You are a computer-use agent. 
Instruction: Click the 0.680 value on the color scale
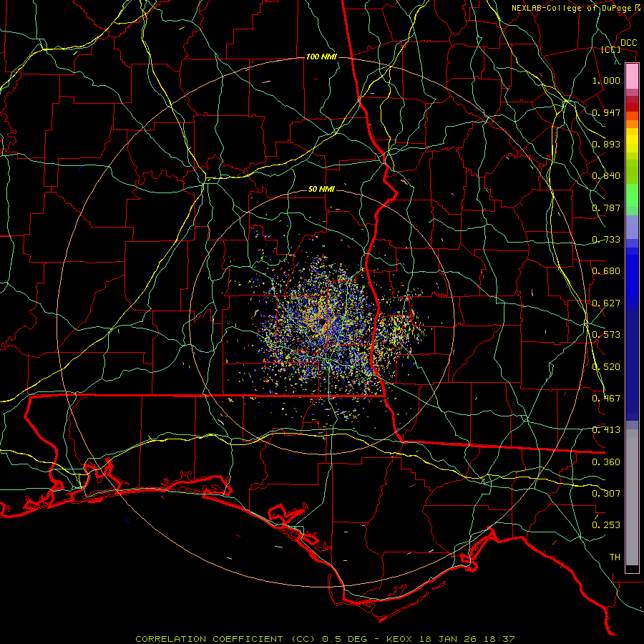(x=606, y=271)
